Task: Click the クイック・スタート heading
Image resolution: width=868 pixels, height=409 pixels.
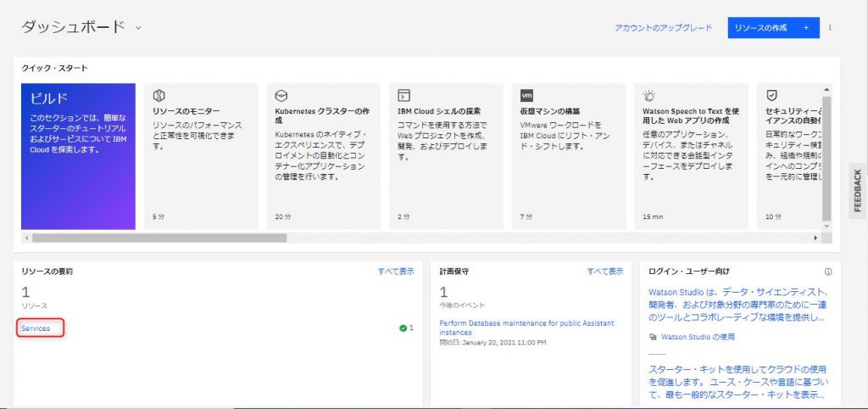Action: pos(54,68)
